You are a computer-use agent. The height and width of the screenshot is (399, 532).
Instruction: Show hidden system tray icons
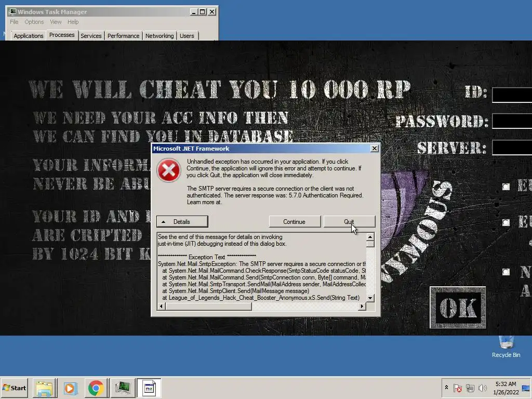446,388
